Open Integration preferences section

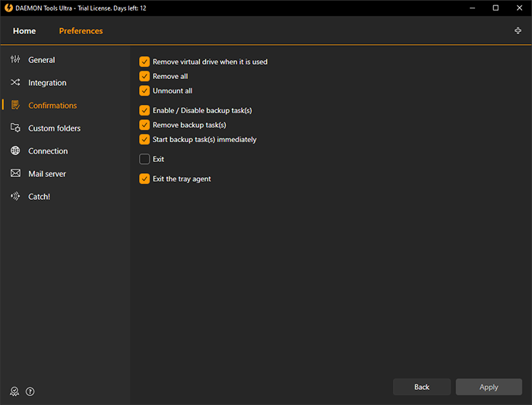(x=47, y=83)
